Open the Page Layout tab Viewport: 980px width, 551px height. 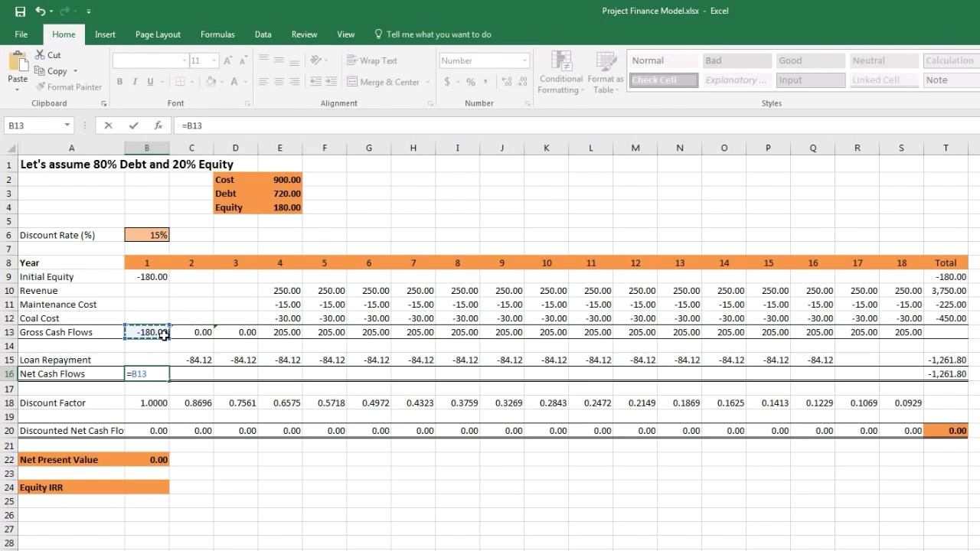click(x=158, y=34)
